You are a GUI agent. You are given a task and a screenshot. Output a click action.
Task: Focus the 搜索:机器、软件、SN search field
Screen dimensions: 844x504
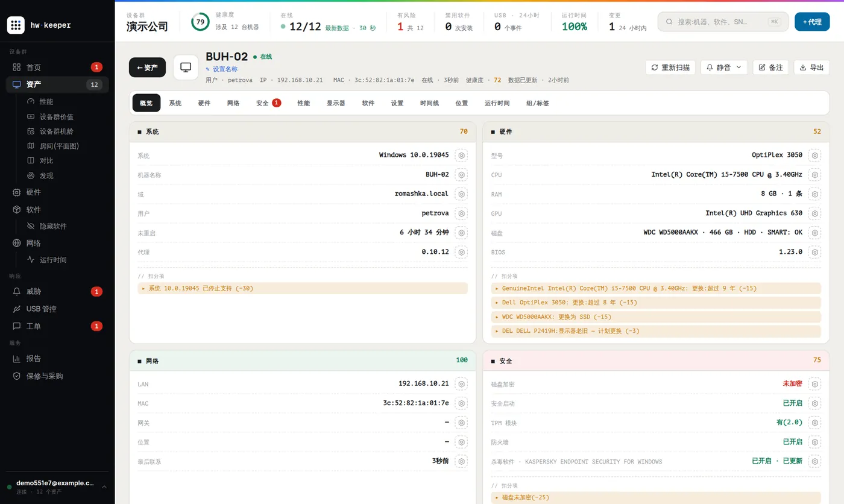point(723,22)
